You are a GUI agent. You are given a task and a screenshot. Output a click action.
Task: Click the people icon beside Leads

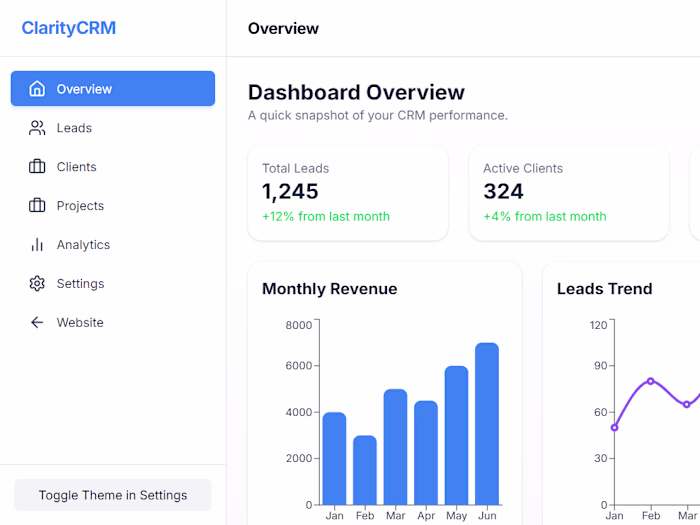tap(37, 128)
